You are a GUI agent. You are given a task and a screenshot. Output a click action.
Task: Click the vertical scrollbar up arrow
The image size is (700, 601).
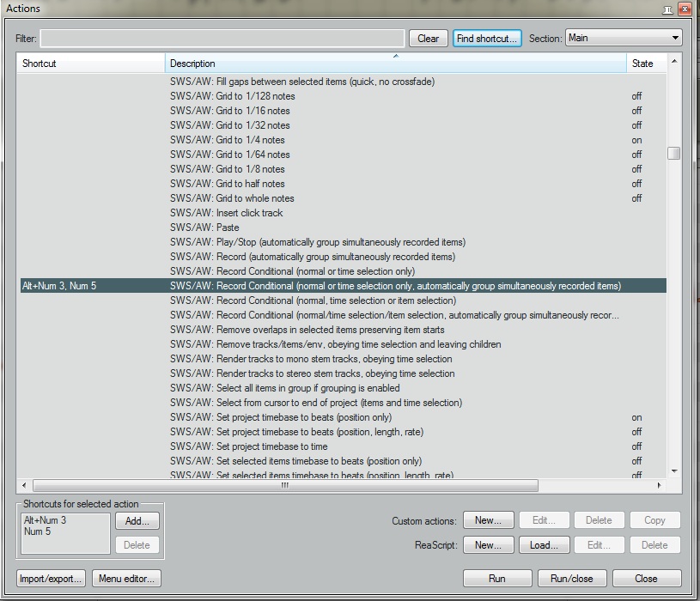click(x=674, y=61)
